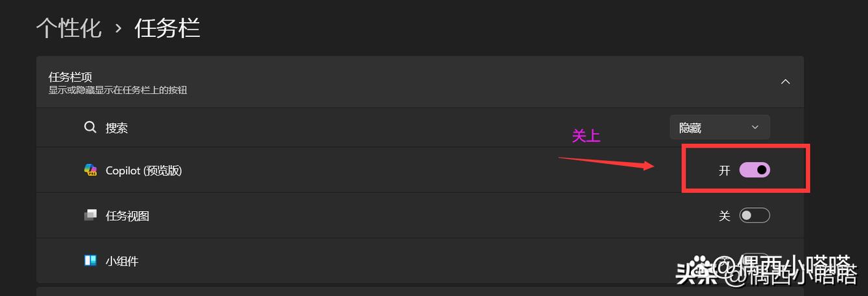Click the down arrow inside 隐藏 dropdown
This screenshot has width=868, height=296.
click(754, 128)
